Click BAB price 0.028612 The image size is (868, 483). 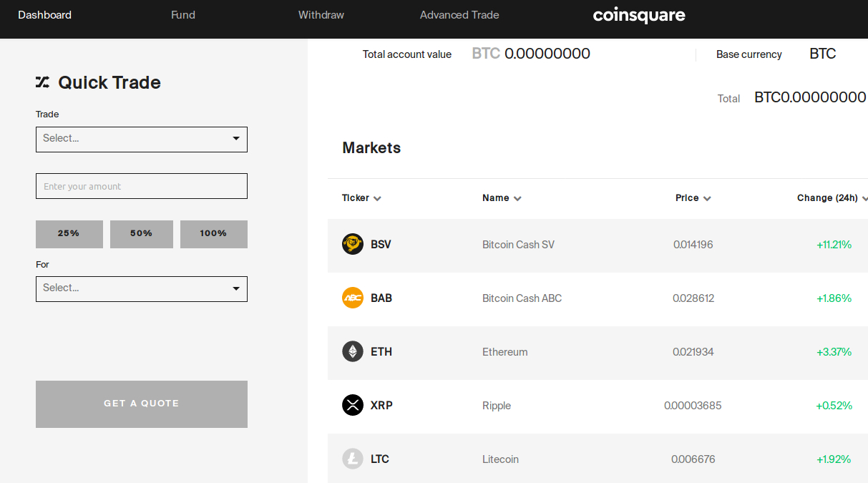[693, 298]
